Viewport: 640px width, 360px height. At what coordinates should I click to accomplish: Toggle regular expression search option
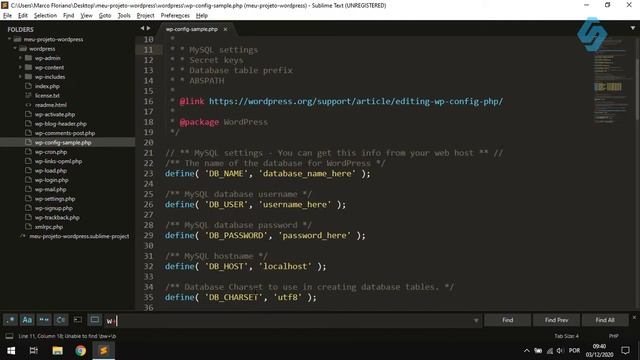click(x=11, y=320)
